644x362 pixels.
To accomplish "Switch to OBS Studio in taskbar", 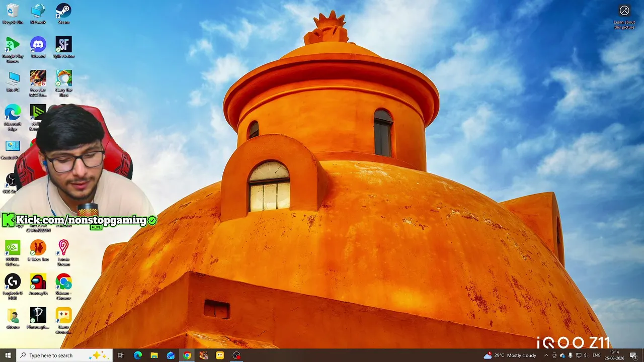I will tap(236, 355).
